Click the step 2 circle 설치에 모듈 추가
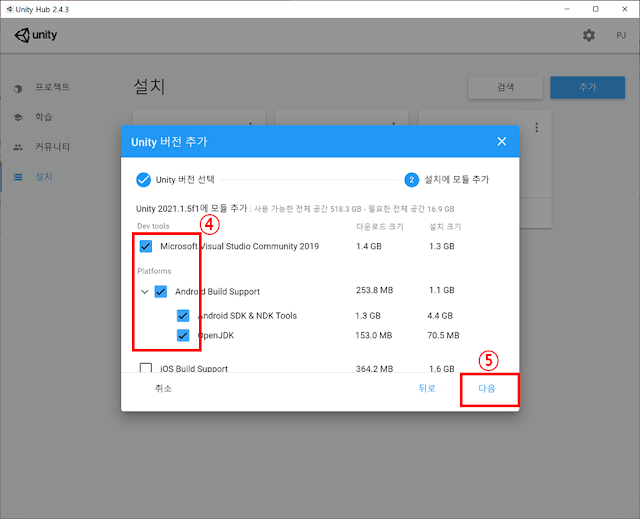This screenshot has width=640, height=519. tap(411, 180)
